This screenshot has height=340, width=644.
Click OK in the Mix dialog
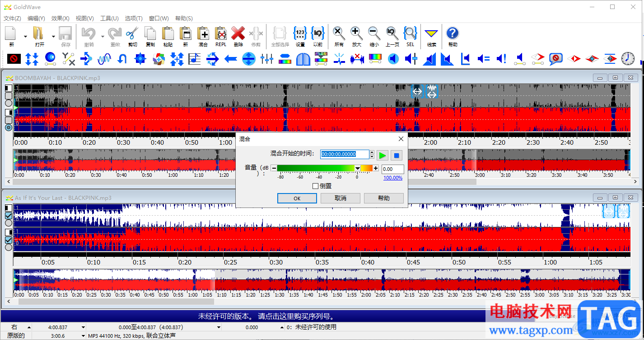click(x=297, y=198)
